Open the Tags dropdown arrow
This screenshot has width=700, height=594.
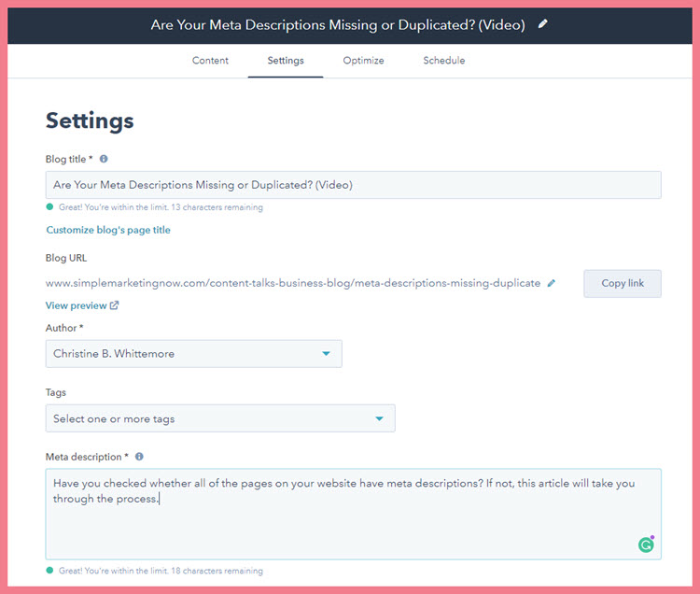pyautogui.click(x=379, y=419)
